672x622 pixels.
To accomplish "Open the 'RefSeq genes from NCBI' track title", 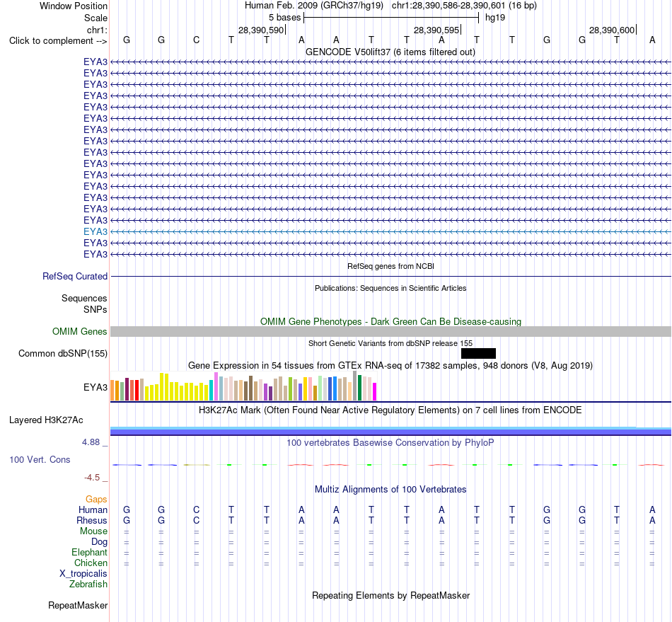I will point(390,266).
